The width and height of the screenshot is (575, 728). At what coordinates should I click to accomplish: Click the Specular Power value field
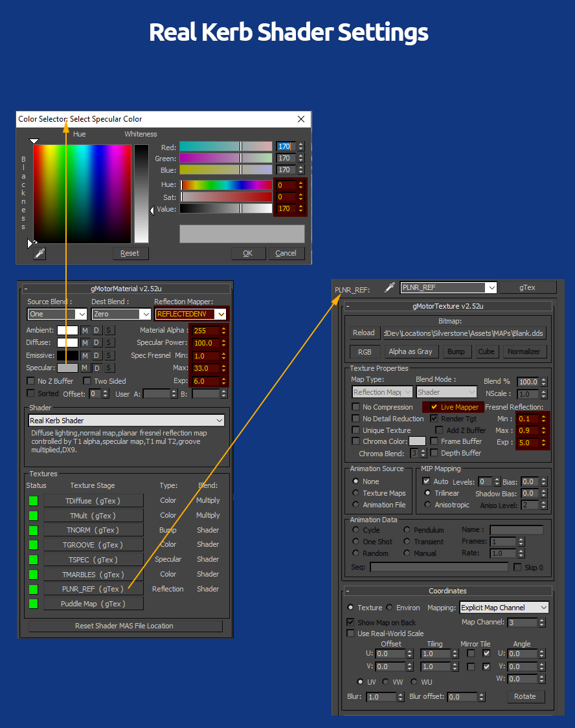205,343
